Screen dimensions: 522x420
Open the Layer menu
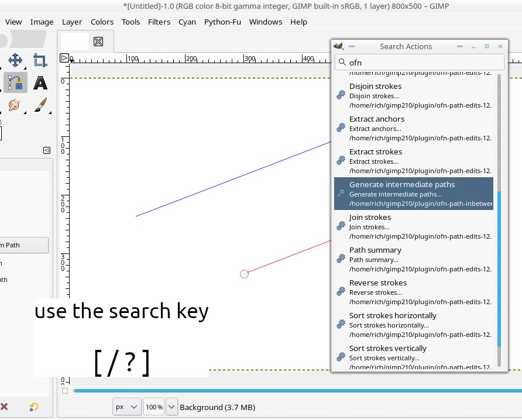(x=72, y=22)
